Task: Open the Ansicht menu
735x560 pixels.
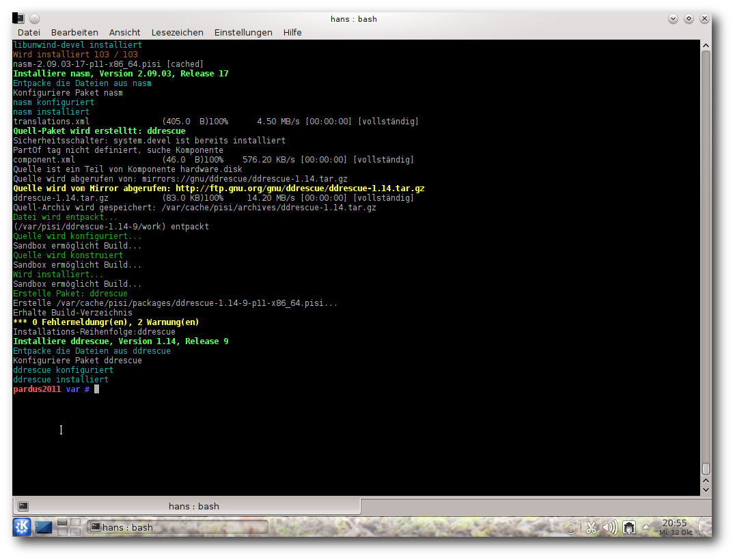Action: [x=125, y=32]
